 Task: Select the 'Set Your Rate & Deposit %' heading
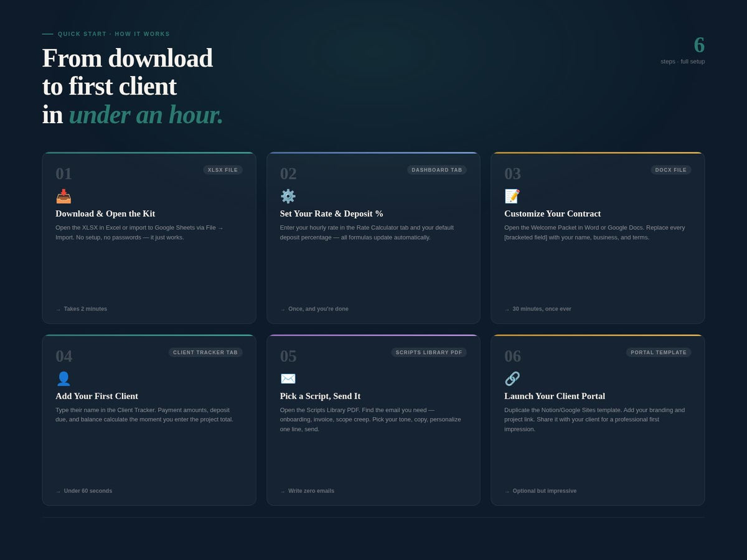click(332, 213)
